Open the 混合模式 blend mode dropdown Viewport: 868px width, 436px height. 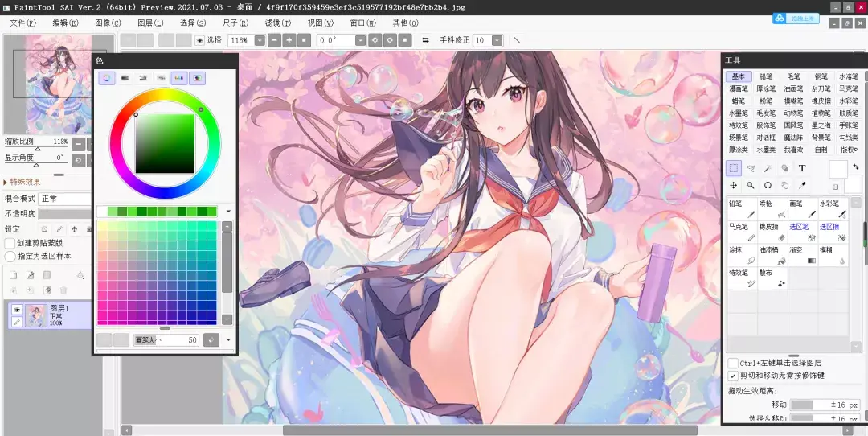point(65,199)
